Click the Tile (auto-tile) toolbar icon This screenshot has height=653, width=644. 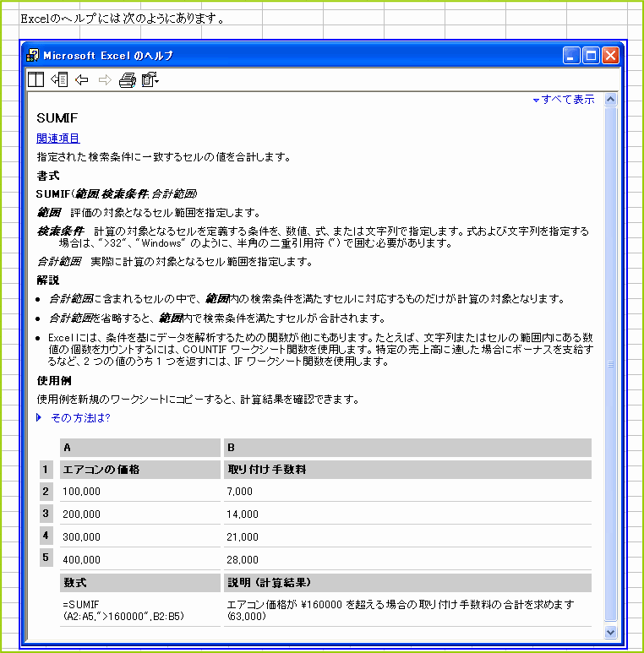35,79
